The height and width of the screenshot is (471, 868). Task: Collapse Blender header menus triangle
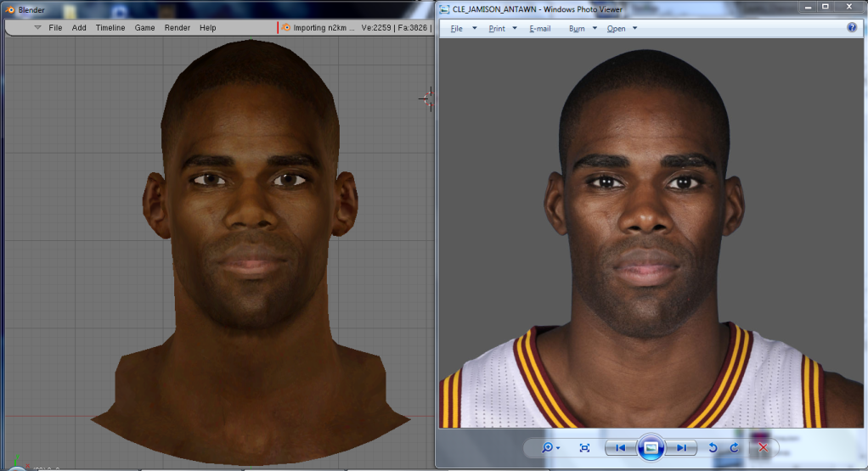point(37,27)
